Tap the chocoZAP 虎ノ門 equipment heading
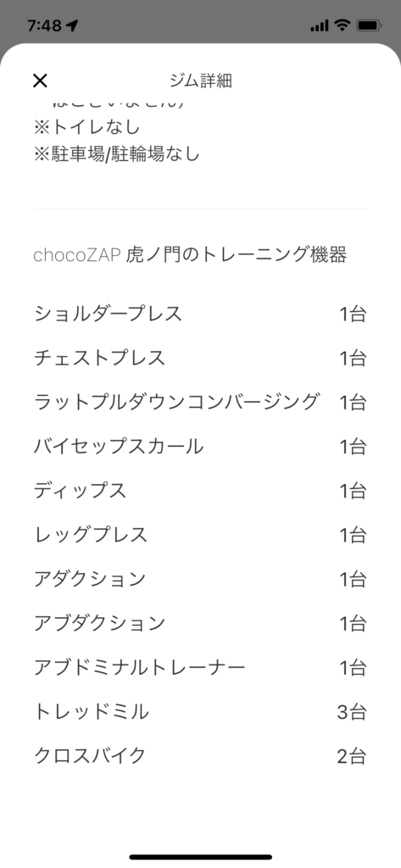This screenshot has height=868, width=401. point(190,255)
